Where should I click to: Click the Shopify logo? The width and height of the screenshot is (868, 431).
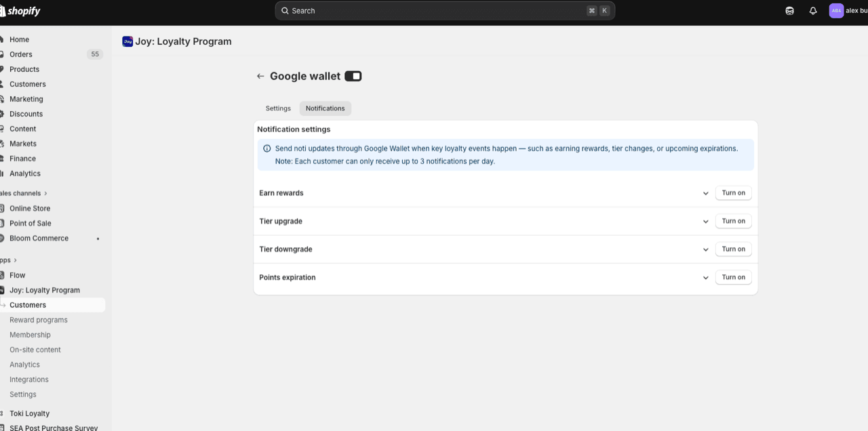pyautogui.click(x=20, y=11)
